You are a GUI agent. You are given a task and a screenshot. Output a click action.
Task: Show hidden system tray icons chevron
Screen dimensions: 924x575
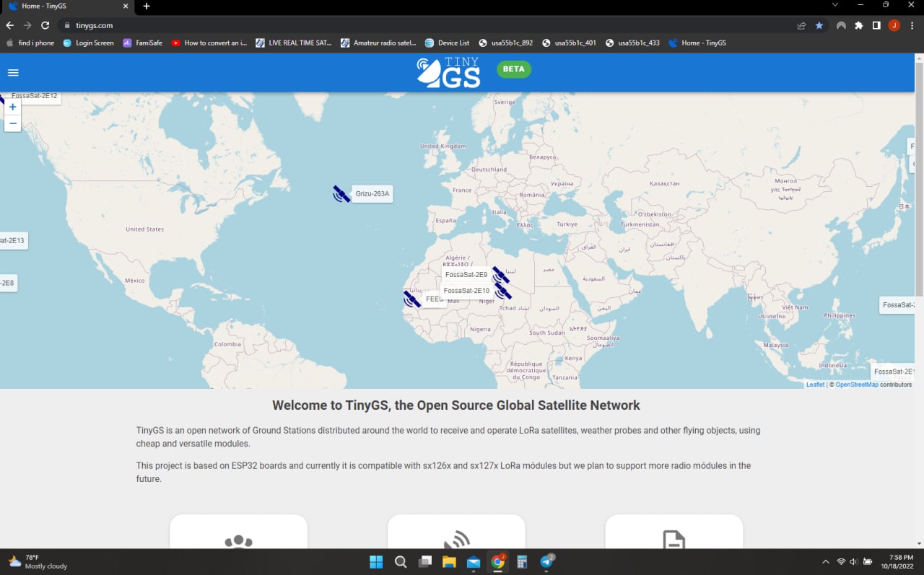tap(826, 561)
